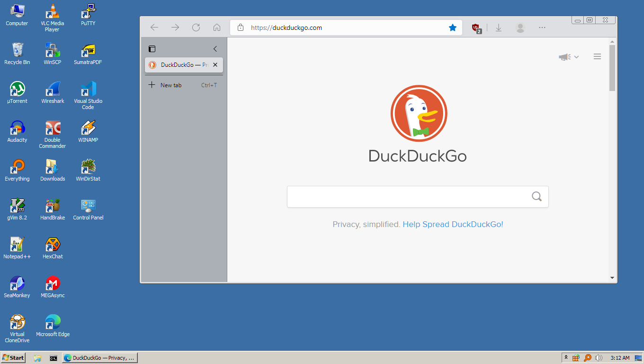The height and width of the screenshot is (364, 644).
Task: Select the HandBrake desktop icon
Action: tap(52, 209)
